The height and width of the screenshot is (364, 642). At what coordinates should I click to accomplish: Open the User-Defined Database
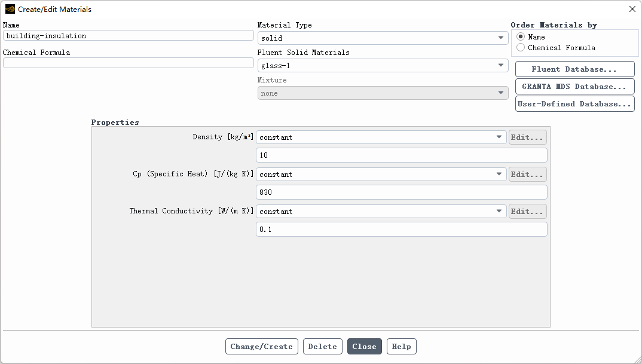(574, 104)
